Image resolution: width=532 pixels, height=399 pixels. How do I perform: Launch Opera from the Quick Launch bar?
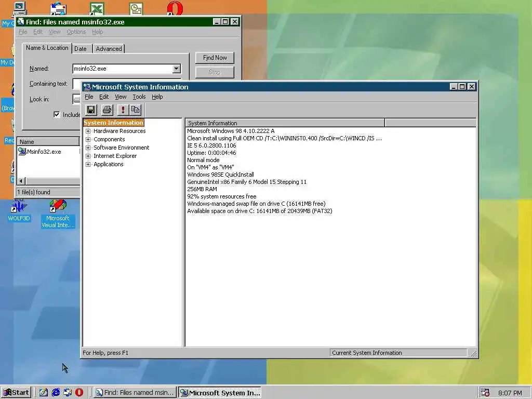[79, 393]
